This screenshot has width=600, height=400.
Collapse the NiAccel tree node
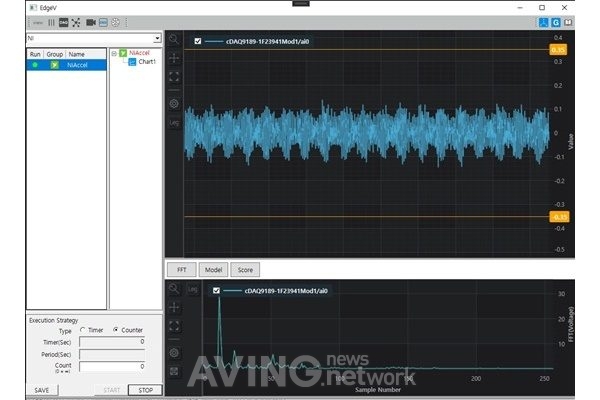coord(114,53)
